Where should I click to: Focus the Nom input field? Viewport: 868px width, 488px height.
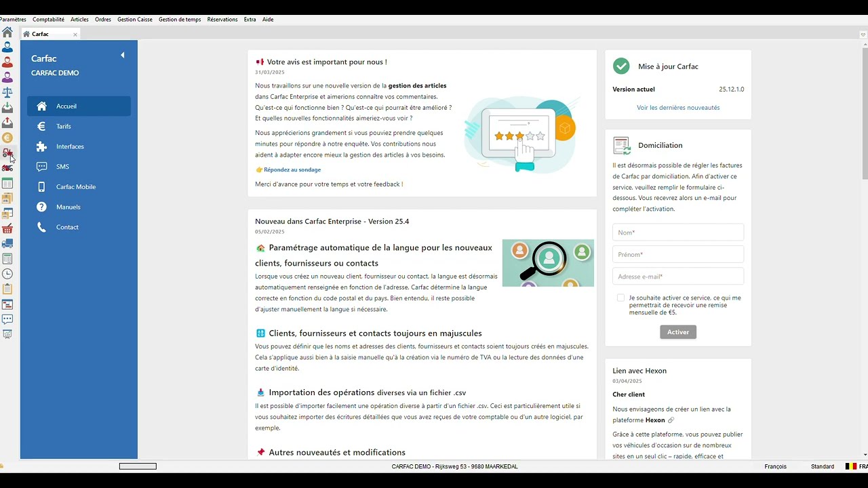(678, 232)
